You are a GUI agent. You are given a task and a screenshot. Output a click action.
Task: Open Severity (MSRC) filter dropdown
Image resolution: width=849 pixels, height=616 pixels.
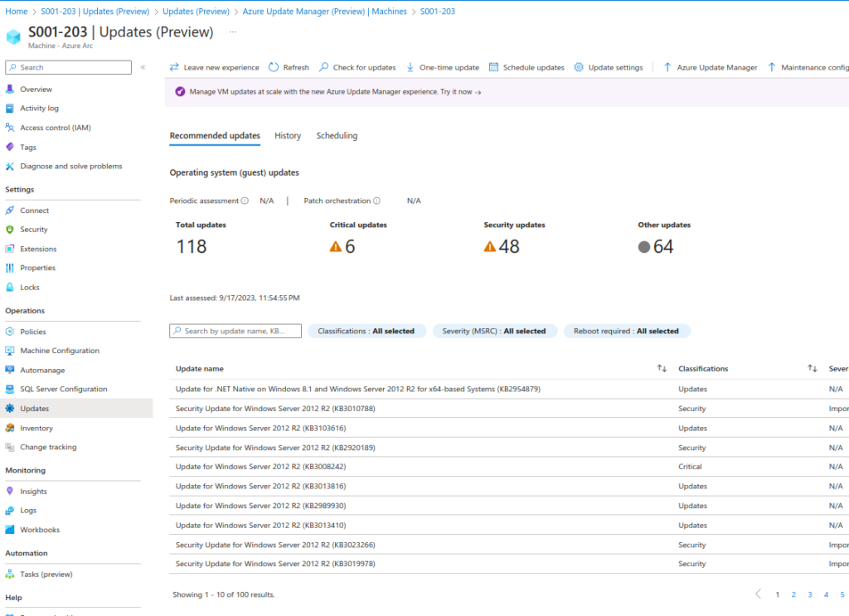[x=494, y=332]
